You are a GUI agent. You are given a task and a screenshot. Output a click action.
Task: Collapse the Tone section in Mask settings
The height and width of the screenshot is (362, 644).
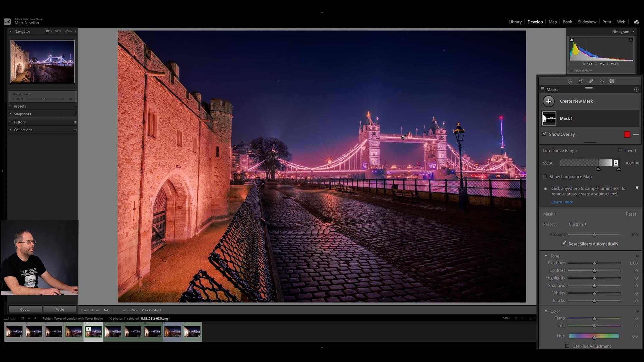[x=546, y=256]
